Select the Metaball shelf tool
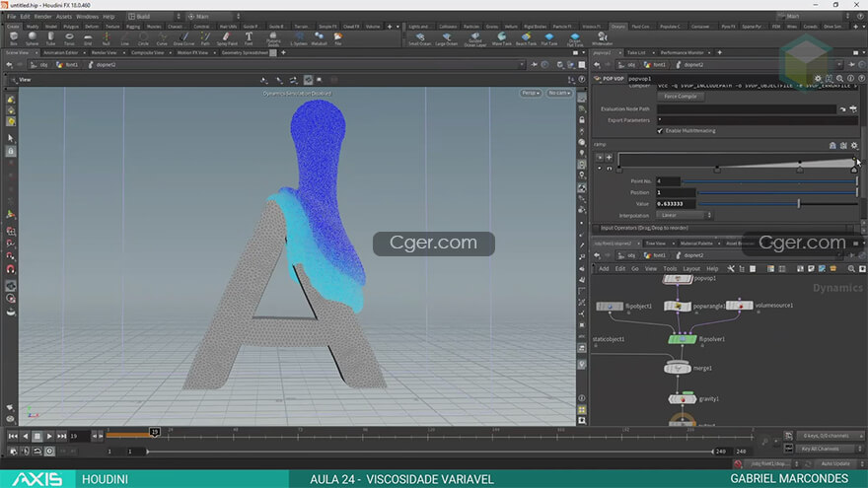868x488 pixels. coord(319,38)
